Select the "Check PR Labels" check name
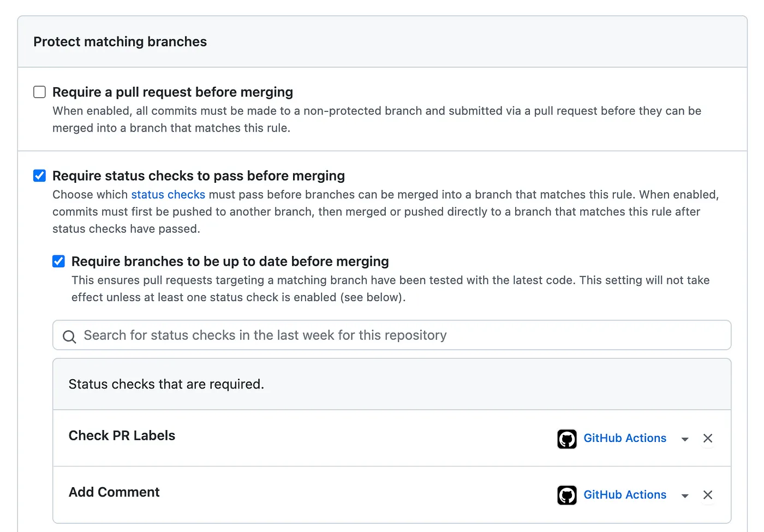 [122, 435]
